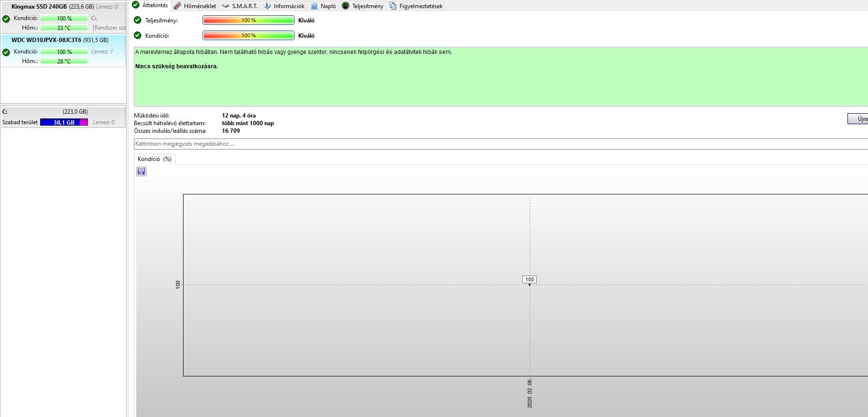Open the Áttekintés tab
This screenshot has height=417, width=868.
pos(150,5)
